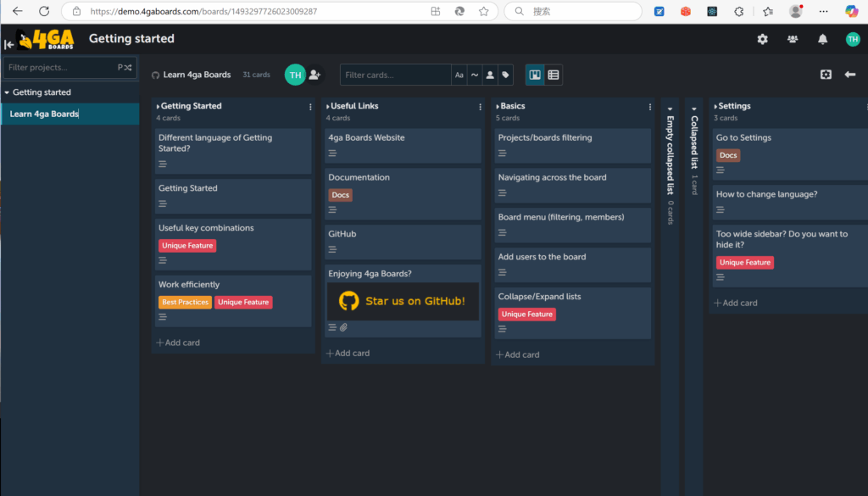Viewport: 868px width, 496px height.
Task: Collapse Getting started project in sidebar
Action: click(7, 92)
